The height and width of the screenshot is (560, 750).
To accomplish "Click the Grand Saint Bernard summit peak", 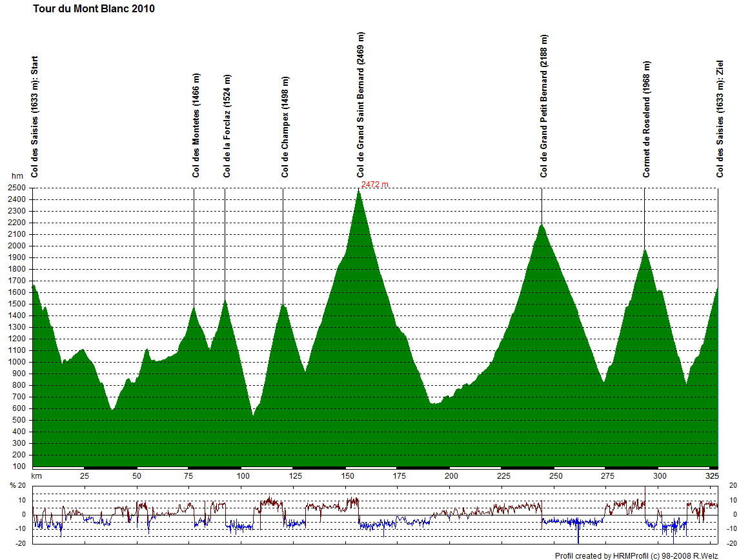I will coord(359,191).
